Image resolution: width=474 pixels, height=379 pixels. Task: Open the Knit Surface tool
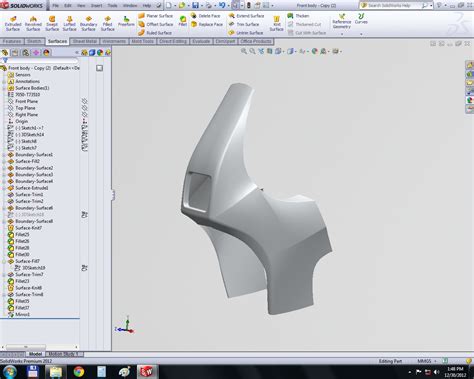(276, 24)
